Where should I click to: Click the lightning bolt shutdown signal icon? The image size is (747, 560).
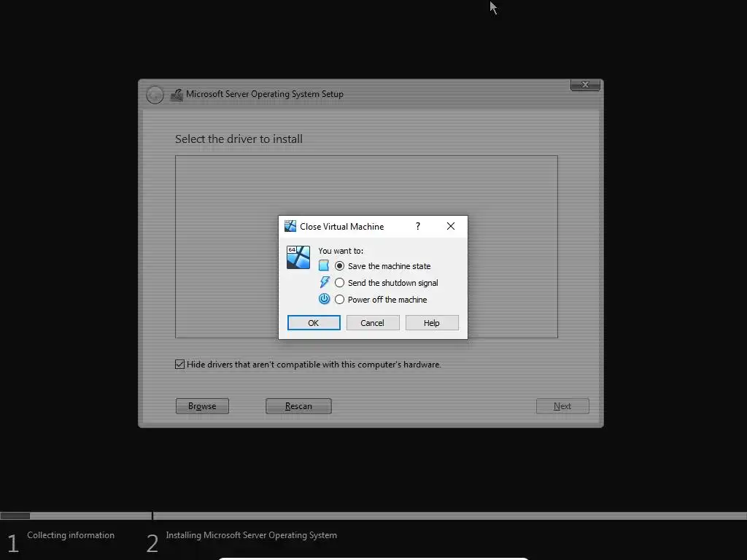coord(325,282)
